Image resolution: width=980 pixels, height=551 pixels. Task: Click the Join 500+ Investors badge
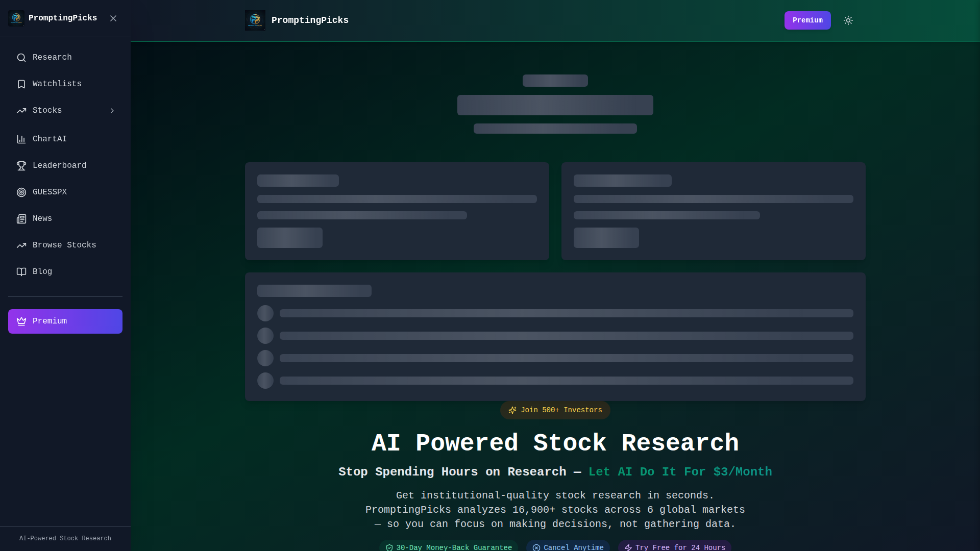coord(555,410)
